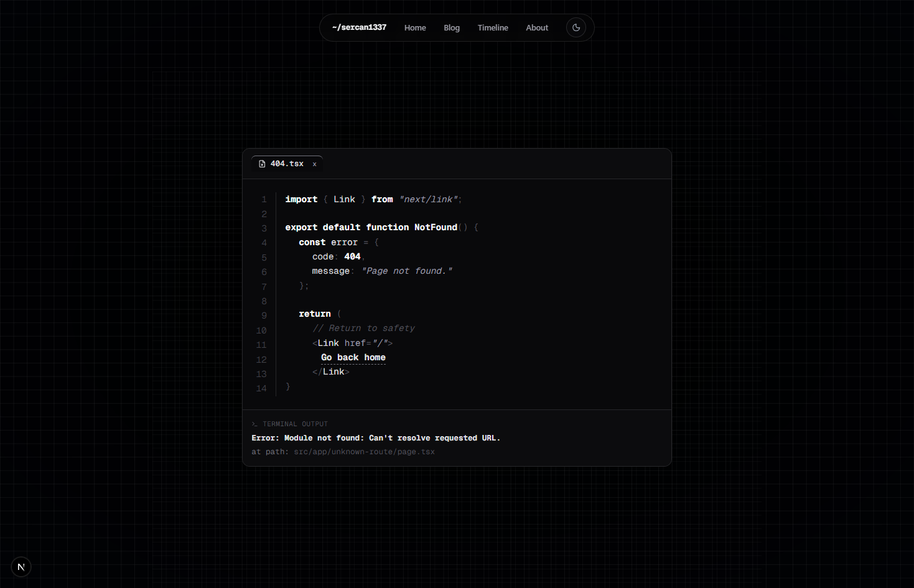Click line number 14
The width and height of the screenshot is (914, 588).
click(x=261, y=388)
